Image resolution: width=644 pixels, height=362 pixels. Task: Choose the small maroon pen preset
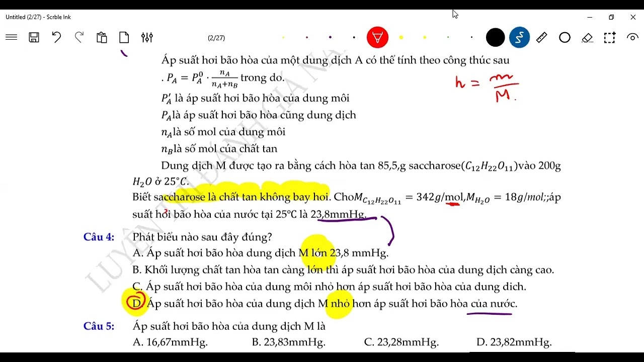[307, 37]
